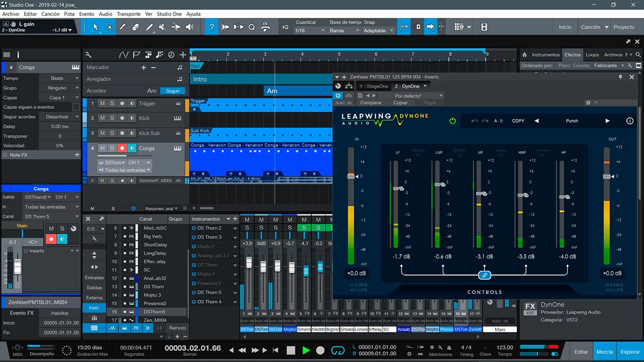
Task: Click DynOne plugin info icon
Action: [630, 121]
